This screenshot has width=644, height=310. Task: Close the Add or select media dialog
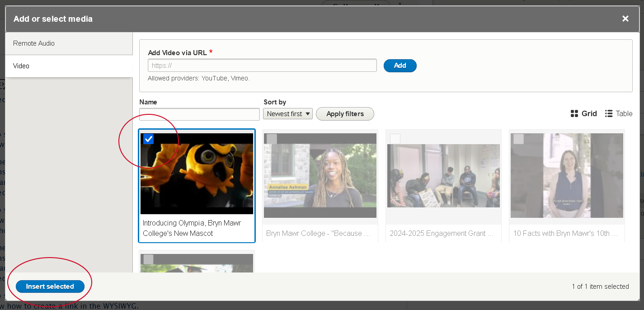(625, 19)
